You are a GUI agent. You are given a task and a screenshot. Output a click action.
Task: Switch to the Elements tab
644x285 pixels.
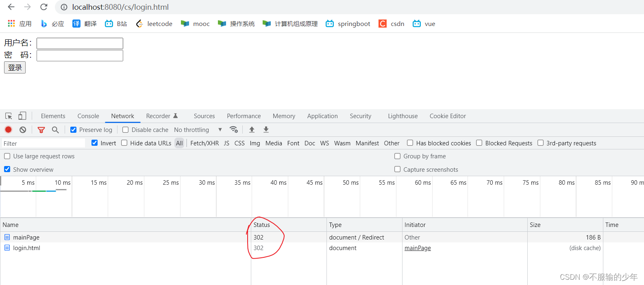point(53,116)
